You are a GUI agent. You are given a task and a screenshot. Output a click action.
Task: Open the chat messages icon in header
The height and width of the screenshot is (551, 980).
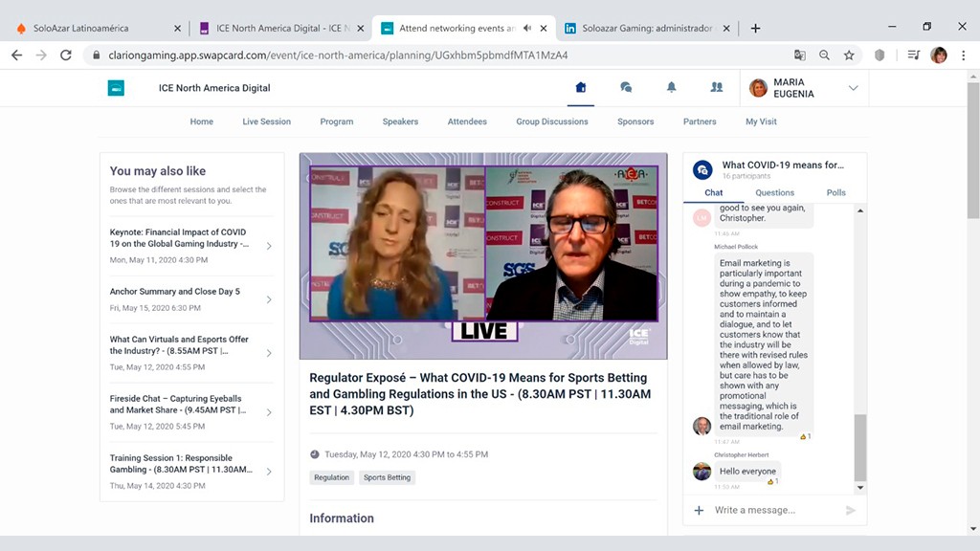(626, 87)
